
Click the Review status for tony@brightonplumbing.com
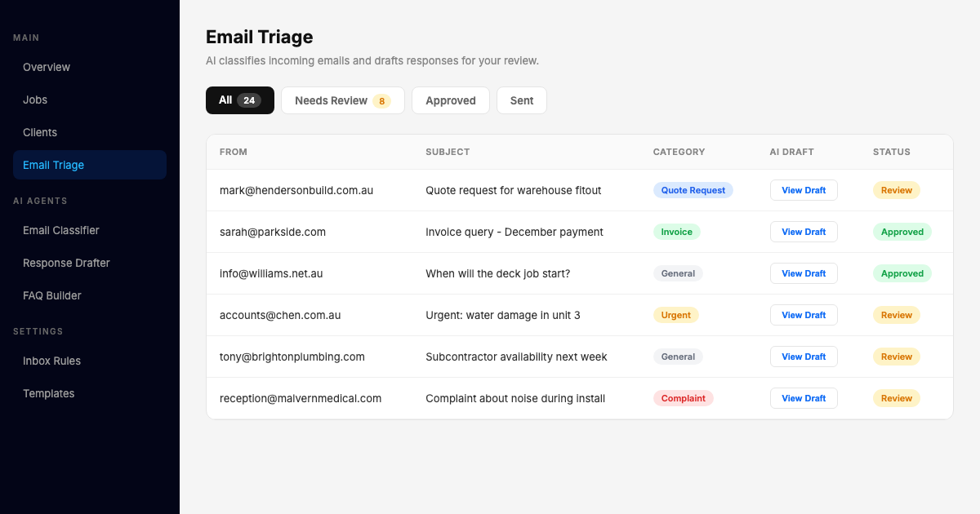(x=896, y=357)
